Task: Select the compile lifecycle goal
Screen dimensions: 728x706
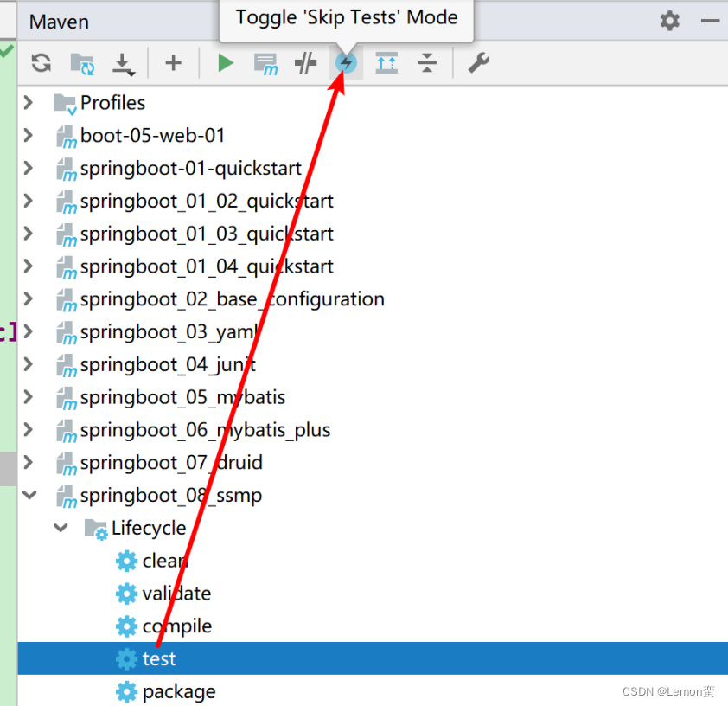Action: point(177,626)
